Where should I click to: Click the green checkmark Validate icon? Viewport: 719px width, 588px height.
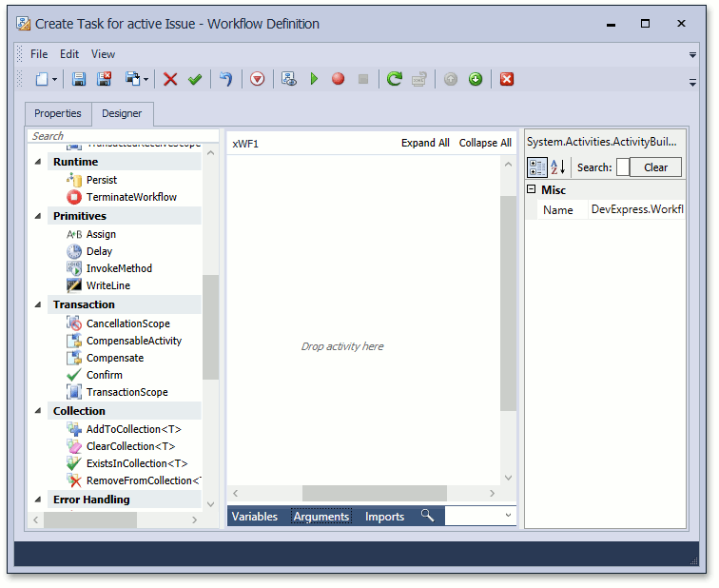[x=195, y=80]
